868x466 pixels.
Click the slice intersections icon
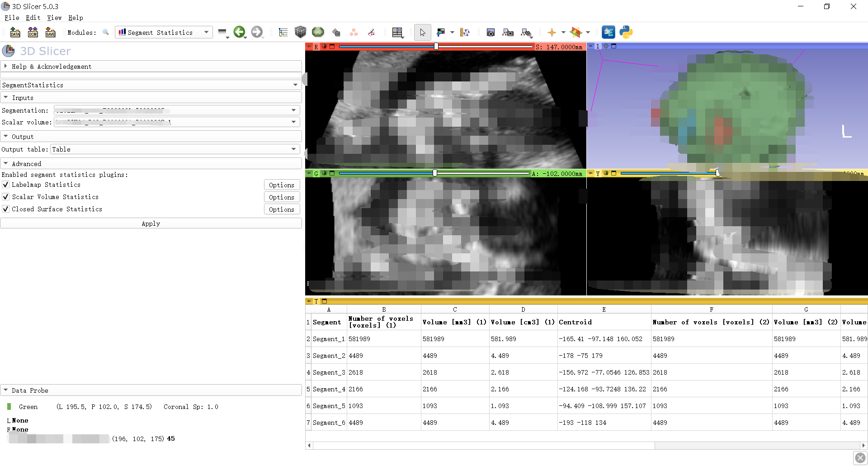(576, 32)
